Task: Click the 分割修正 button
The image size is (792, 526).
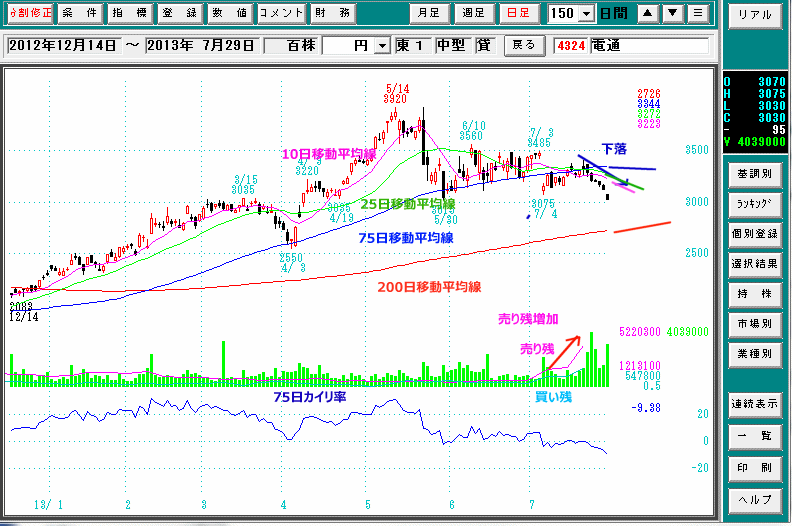Action: click(x=30, y=13)
